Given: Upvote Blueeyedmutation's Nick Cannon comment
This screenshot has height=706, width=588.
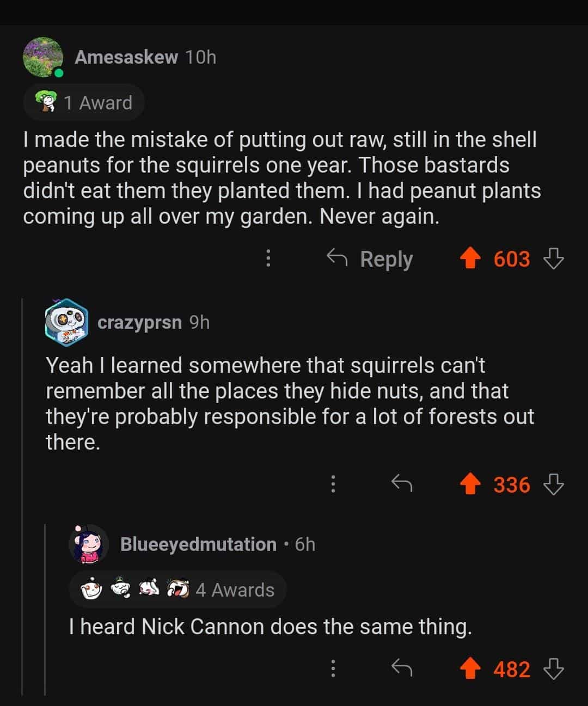Looking at the screenshot, I should click(471, 669).
